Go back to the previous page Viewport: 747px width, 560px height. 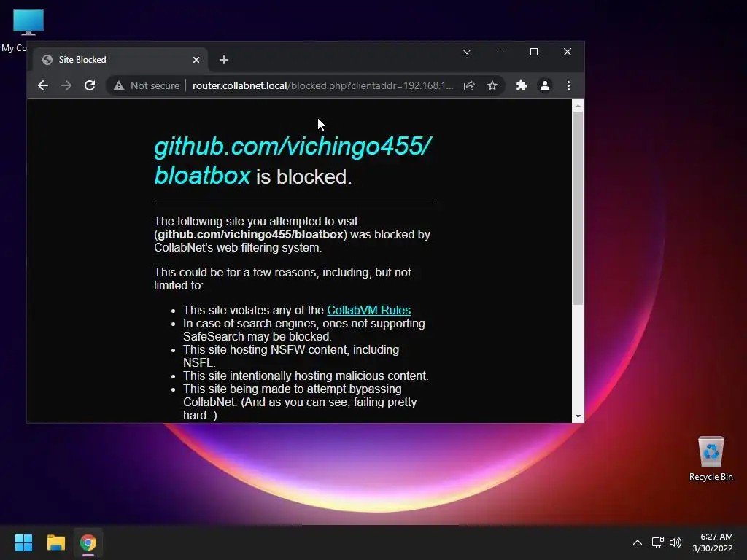(43, 86)
